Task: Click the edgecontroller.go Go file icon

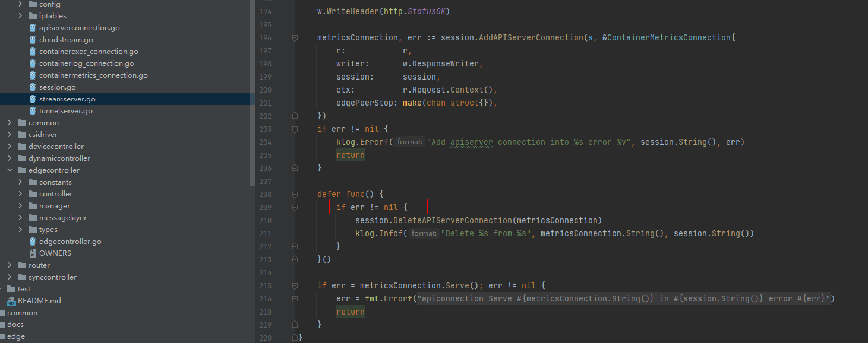Action: (33, 241)
